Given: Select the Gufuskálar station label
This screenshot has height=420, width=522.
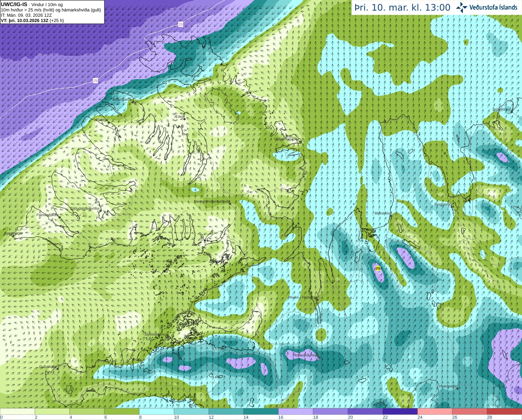Looking at the screenshot, I should pos(48,367).
